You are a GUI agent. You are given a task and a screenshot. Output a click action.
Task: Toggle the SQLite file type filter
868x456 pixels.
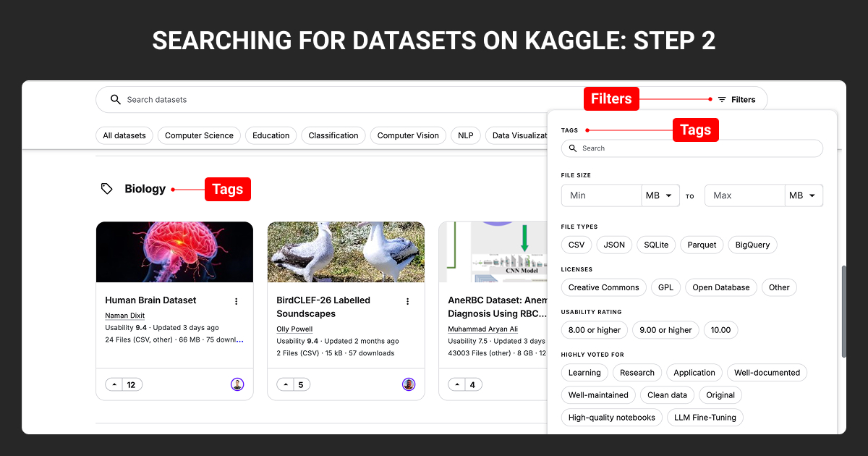[x=656, y=245]
